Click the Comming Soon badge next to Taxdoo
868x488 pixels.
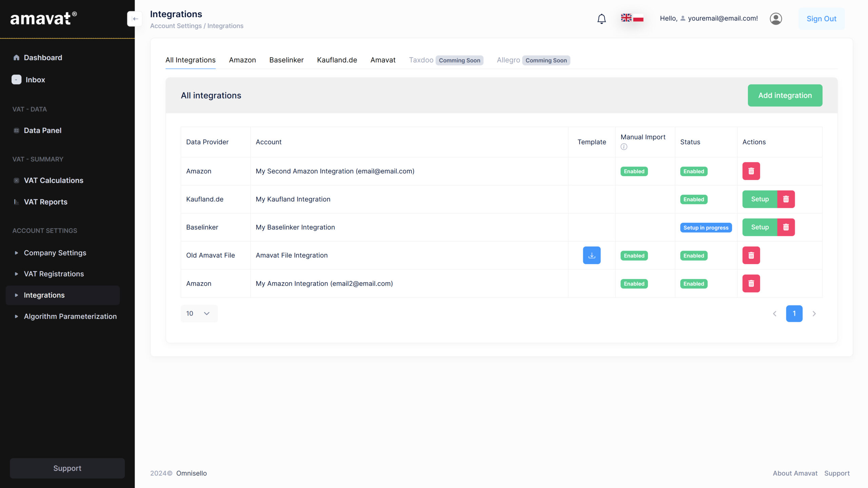459,60
